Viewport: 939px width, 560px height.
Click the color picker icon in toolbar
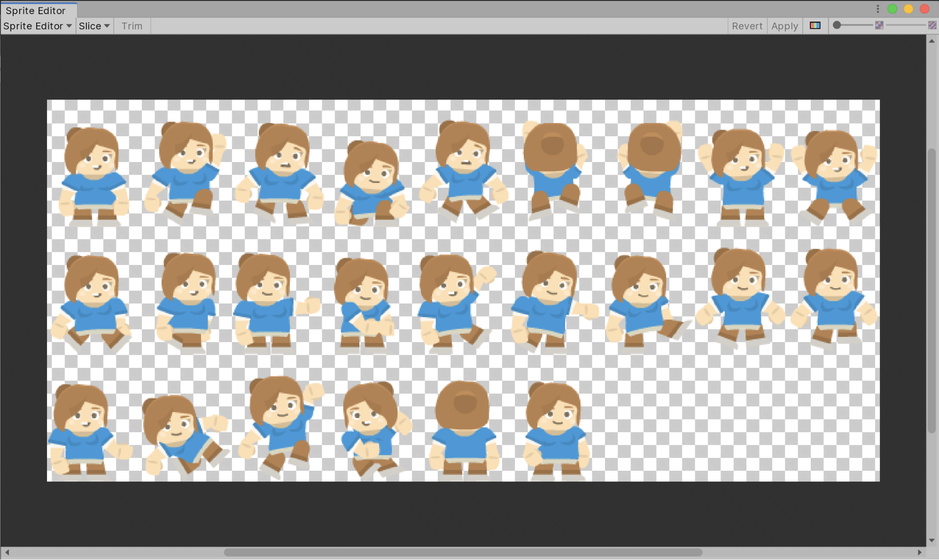coord(815,26)
